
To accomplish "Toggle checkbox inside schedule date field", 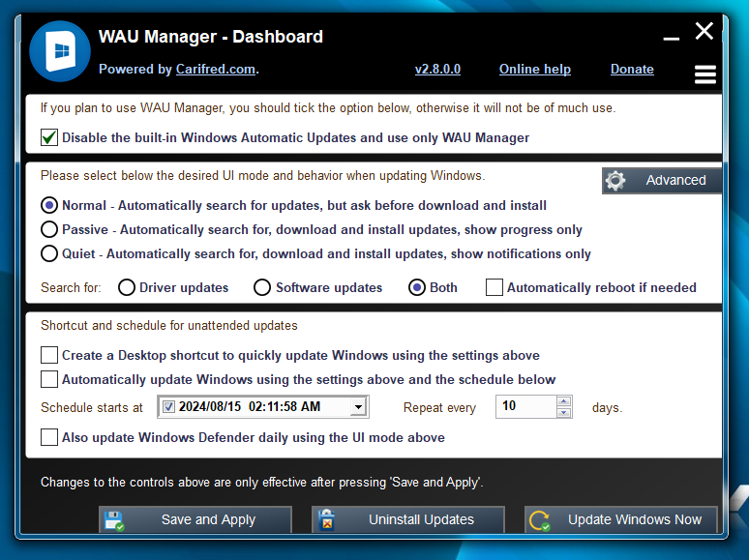I will [x=168, y=407].
